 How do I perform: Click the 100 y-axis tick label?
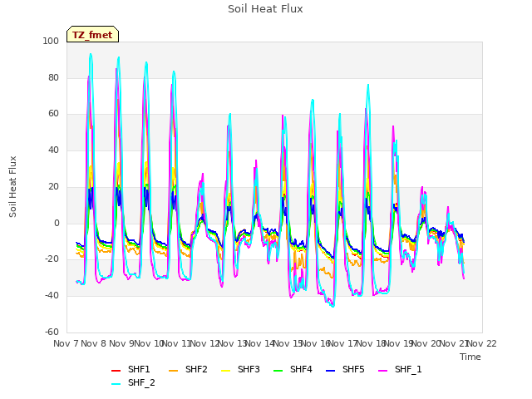point(51,41)
